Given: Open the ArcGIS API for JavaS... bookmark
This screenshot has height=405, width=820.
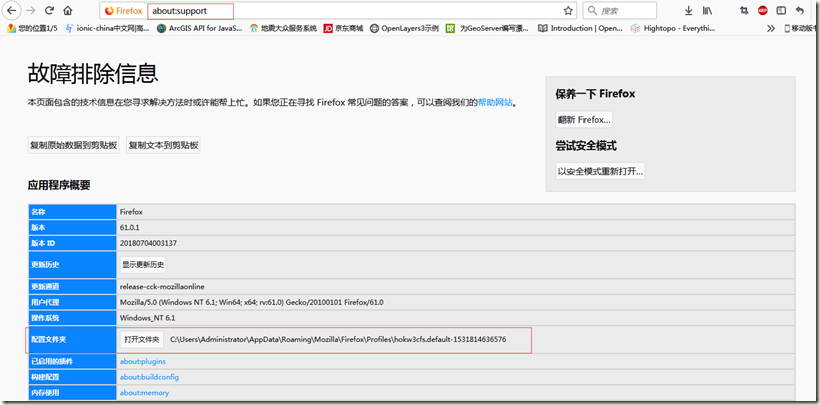Looking at the screenshot, I should pyautogui.click(x=199, y=28).
